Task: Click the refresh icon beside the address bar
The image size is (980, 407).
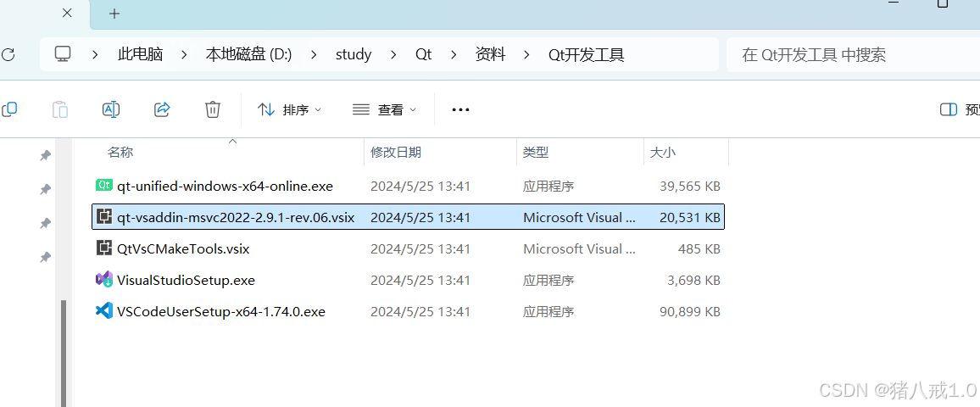Action: pyautogui.click(x=8, y=55)
